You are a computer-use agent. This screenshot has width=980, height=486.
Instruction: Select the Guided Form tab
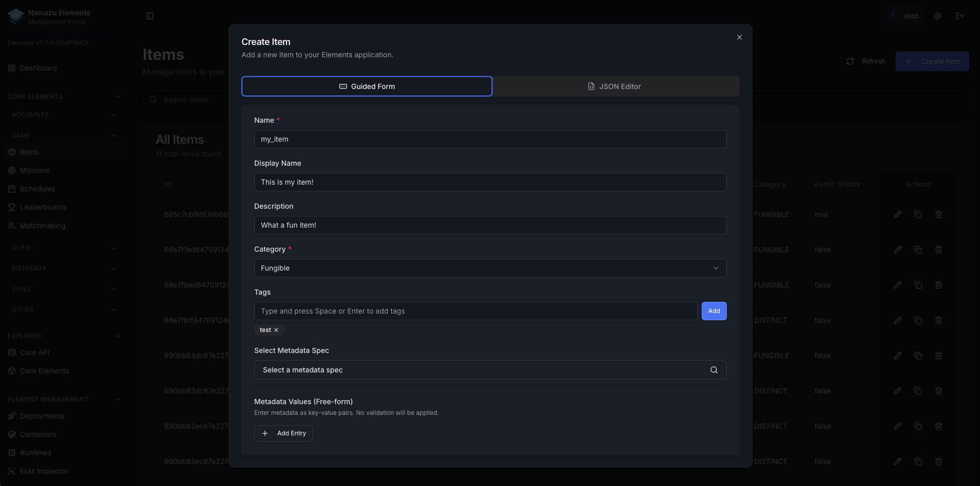tap(367, 86)
